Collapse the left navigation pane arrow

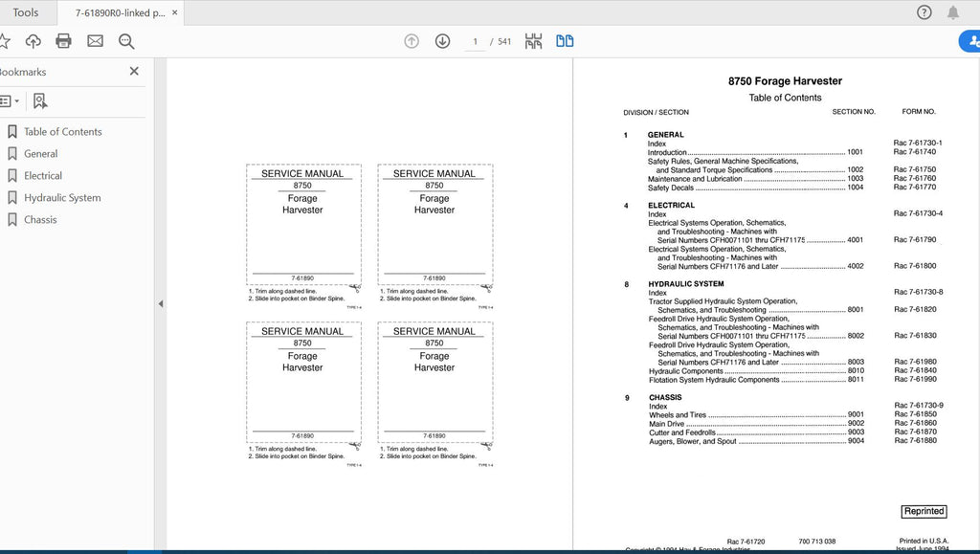[x=161, y=304]
